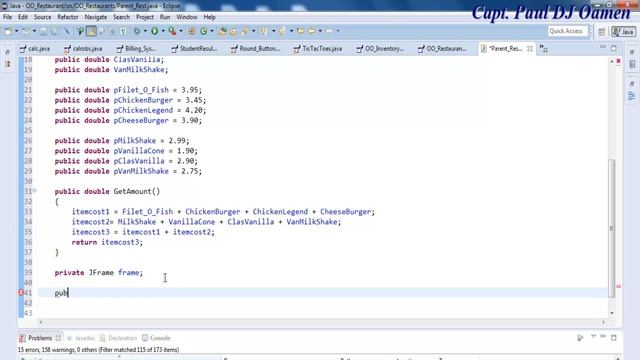Close the Parent_Res editor tab
The width and height of the screenshot is (640, 360).
click(x=530, y=49)
